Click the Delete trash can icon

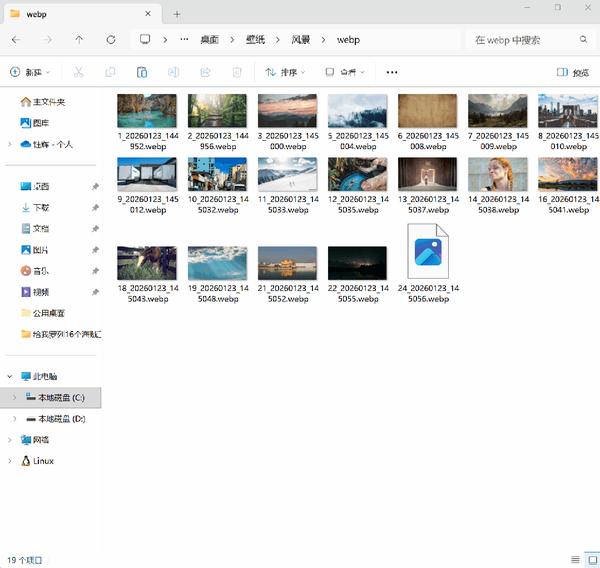(237, 72)
